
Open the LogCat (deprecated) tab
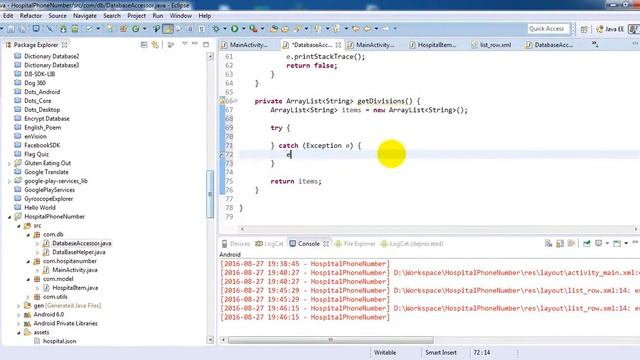411,244
